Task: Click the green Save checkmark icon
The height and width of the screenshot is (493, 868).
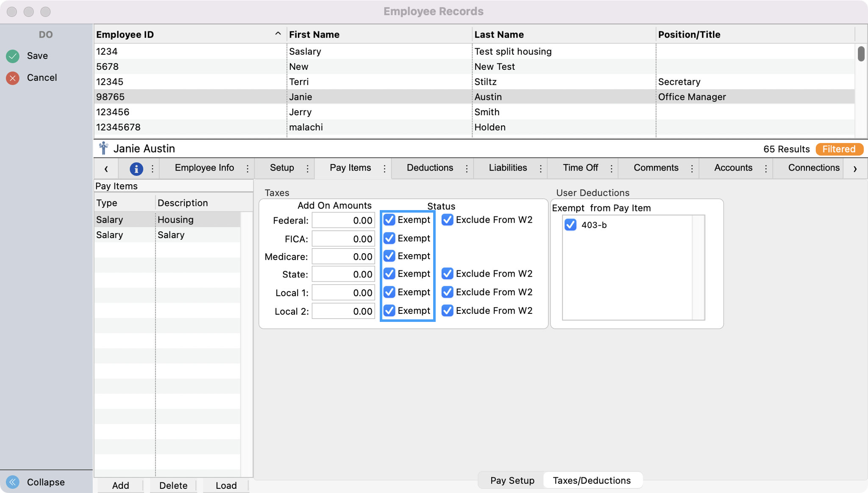Action: tap(13, 56)
